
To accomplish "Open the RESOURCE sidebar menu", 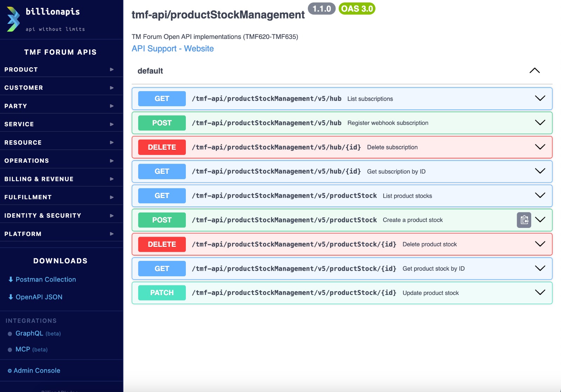I will click(61, 142).
